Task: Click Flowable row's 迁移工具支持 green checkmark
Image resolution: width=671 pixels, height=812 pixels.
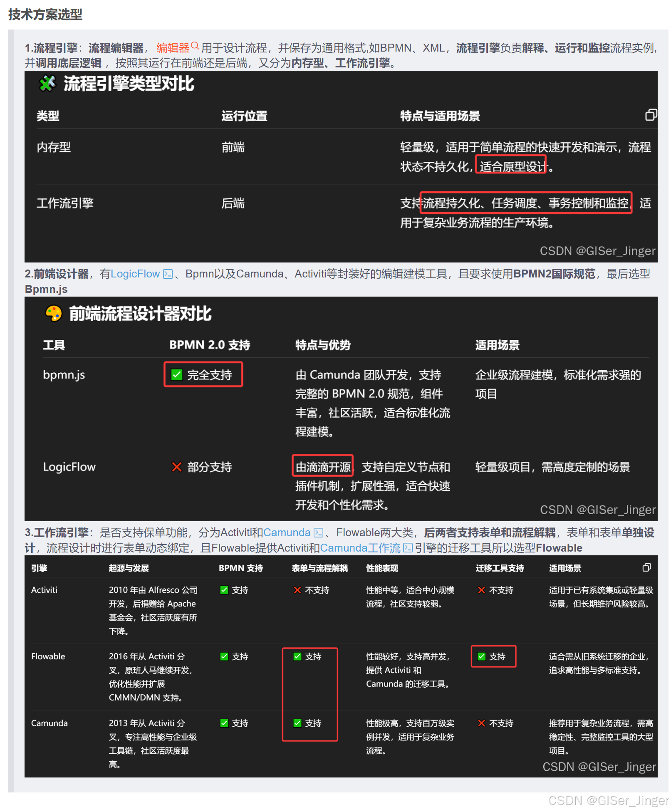Action: click(x=482, y=656)
